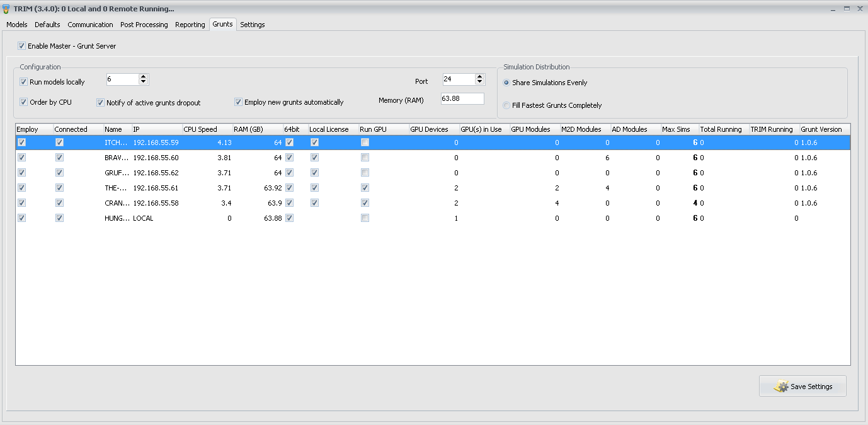
Task: Open the Models tab
Action: [17, 25]
